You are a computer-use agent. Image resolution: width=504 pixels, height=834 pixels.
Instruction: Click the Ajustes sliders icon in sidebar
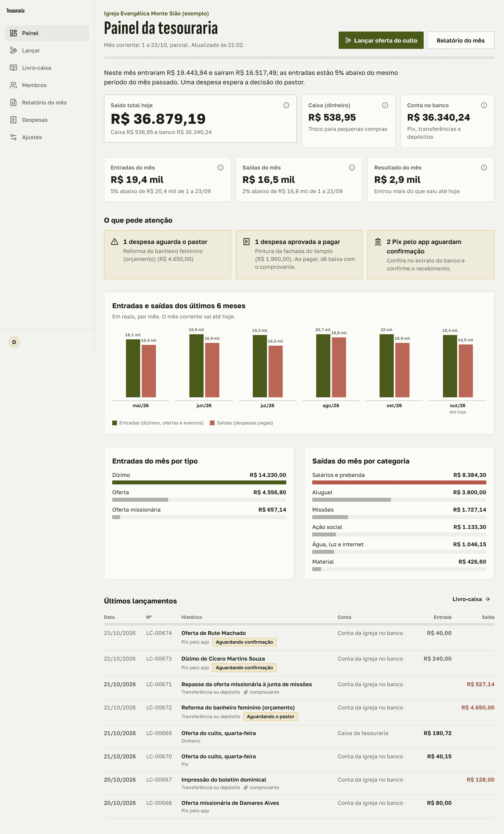point(13,137)
